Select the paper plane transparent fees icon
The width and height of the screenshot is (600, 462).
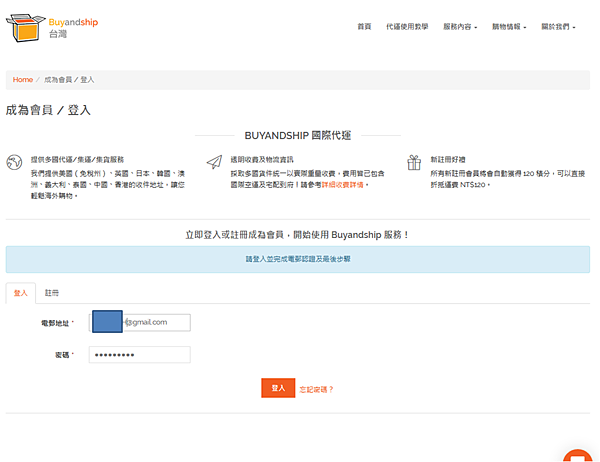pyautogui.click(x=214, y=162)
